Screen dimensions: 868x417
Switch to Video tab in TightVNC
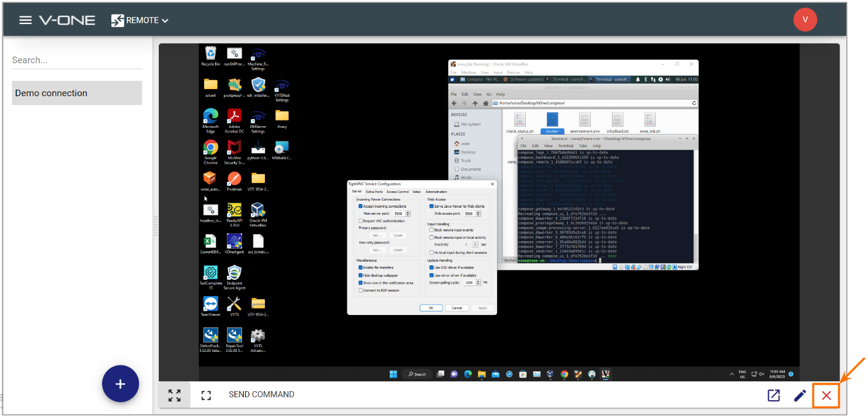[416, 192]
